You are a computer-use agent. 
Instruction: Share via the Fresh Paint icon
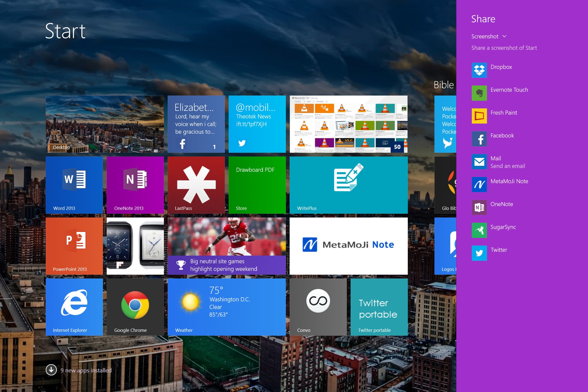(x=479, y=116)
